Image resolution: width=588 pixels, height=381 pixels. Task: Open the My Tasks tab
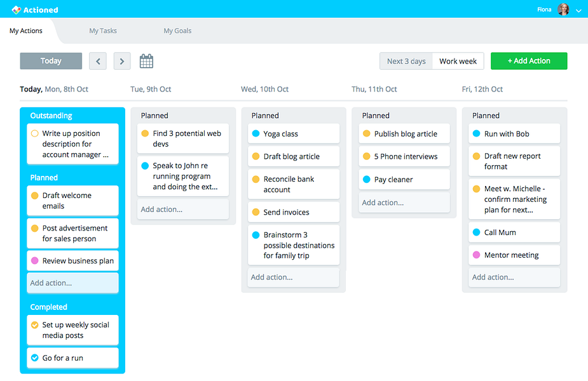[x=103, y=30]
